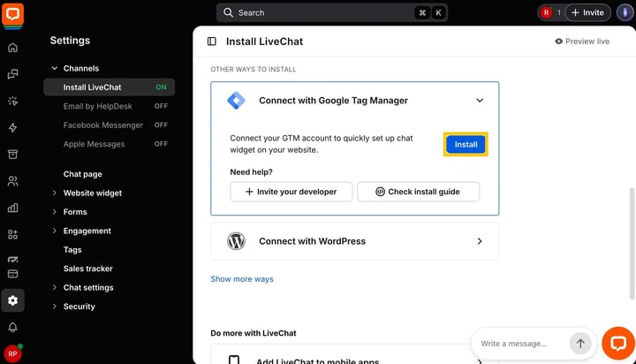Click the Invite button in top bar

pyautogui.click(x=587, y=12)
